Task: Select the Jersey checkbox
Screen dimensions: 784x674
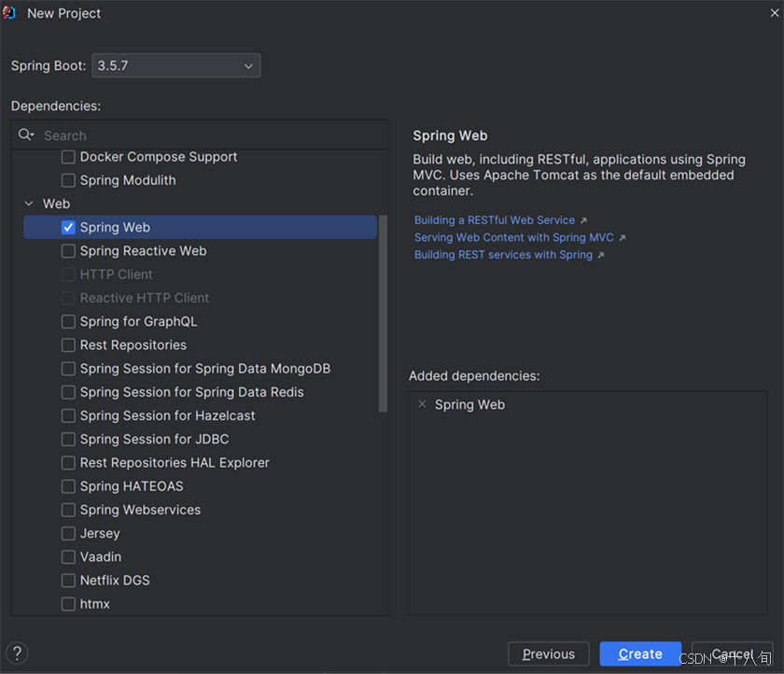Action: click(x=68, y=533)
